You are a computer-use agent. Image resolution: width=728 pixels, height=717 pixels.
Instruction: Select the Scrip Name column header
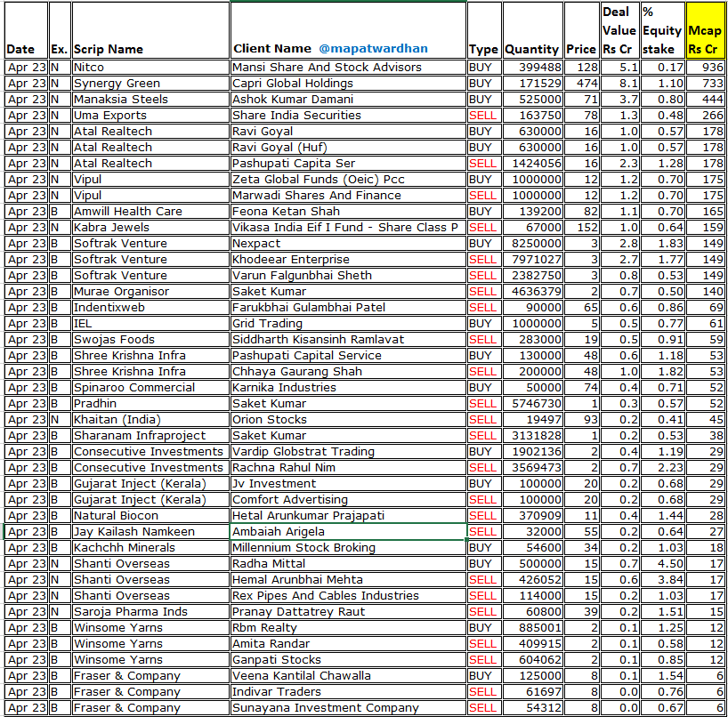pyautogui.click(x=150, y=30)
